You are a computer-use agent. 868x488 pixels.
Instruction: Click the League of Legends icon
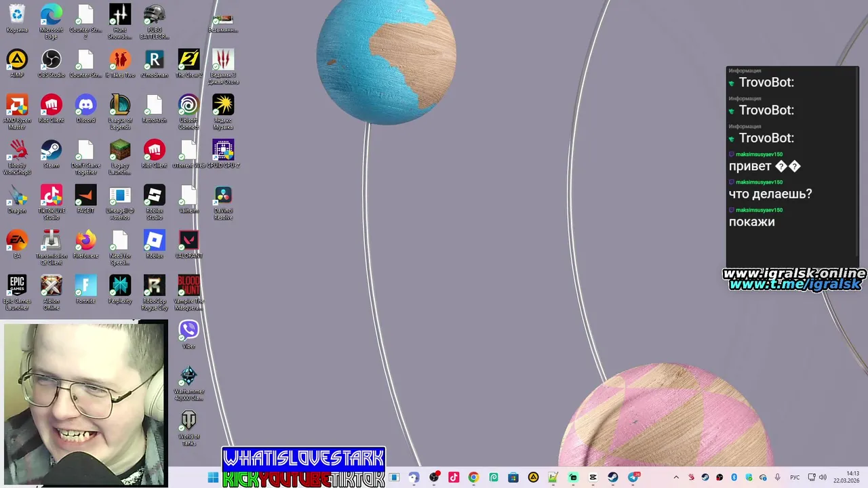click(120, 112)
